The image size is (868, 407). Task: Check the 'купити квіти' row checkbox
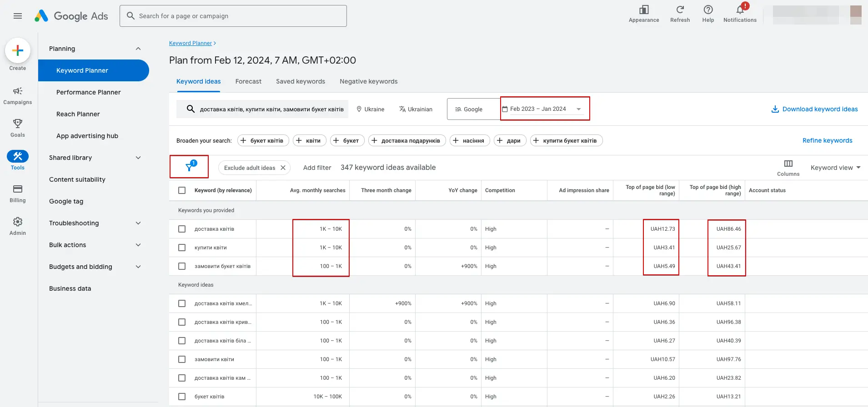tap(182, 248)
